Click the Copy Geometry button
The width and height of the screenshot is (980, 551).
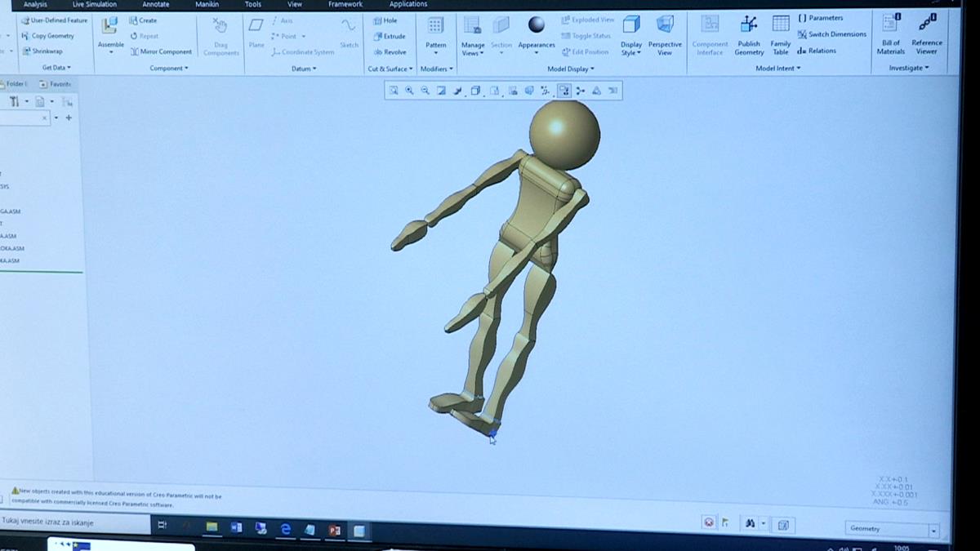coord(47,36)
